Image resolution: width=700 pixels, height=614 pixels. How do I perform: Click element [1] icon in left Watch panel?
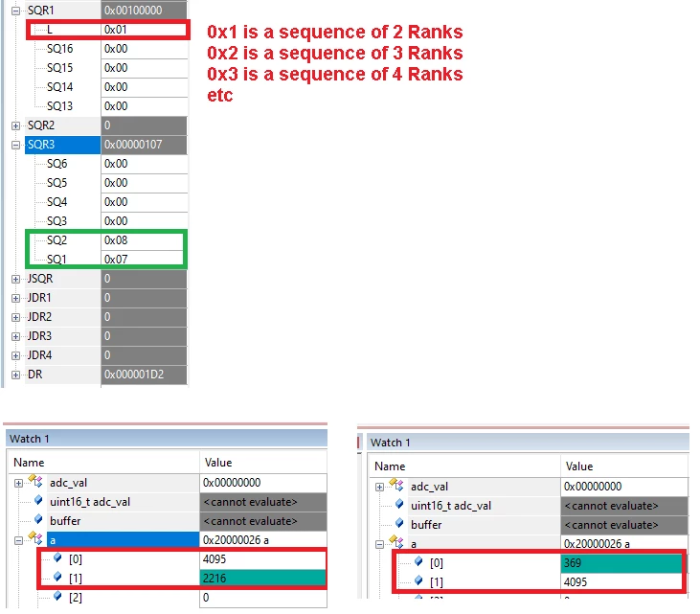coord(57,578)
